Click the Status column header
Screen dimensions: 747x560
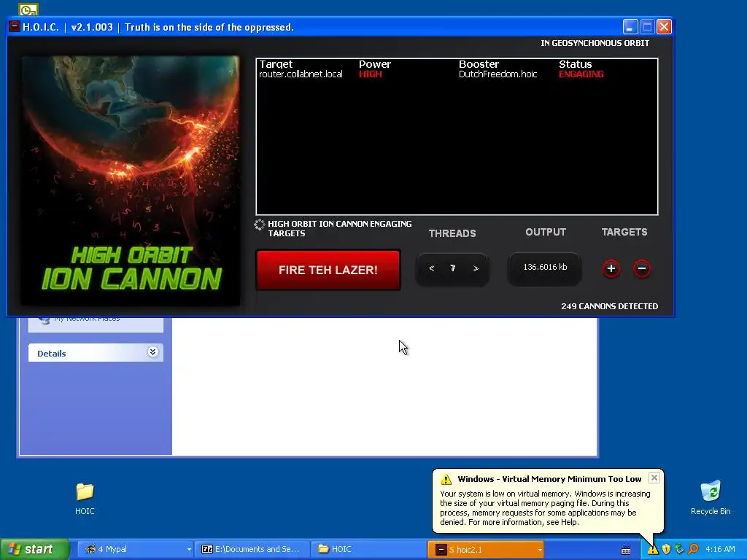coord(576,64)
